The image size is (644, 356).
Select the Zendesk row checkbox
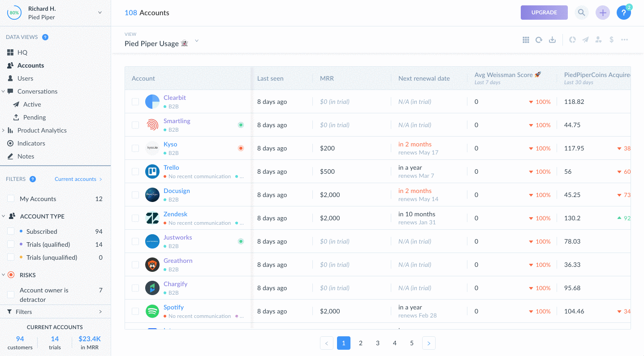pyautogui.click(x=135, y=218)
